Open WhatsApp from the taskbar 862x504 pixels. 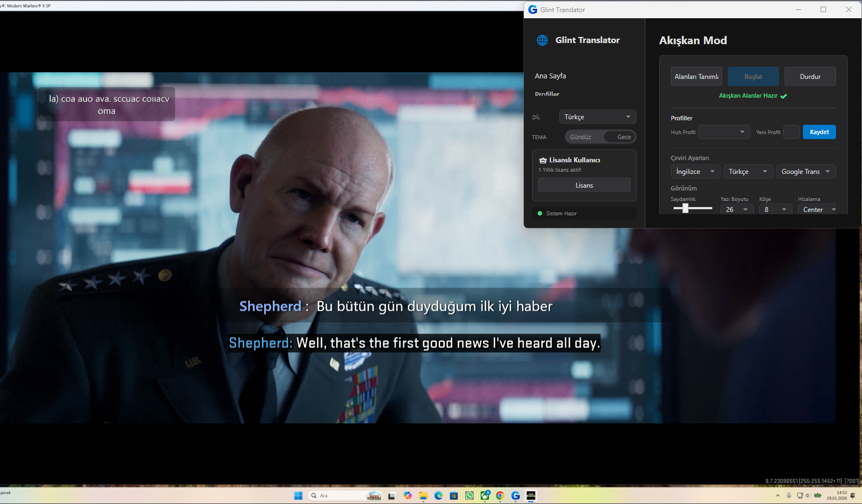point(469,496)
